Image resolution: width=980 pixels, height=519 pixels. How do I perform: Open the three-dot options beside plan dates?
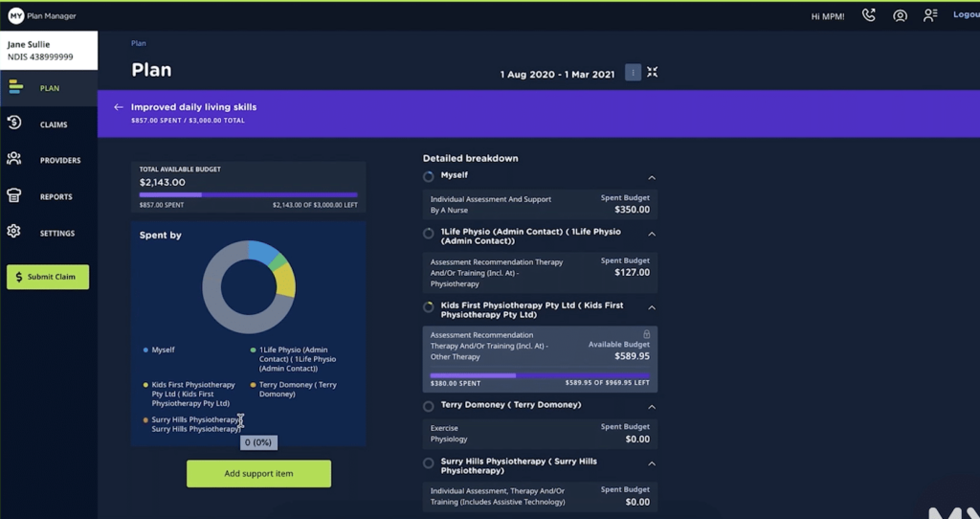point(633,73)
